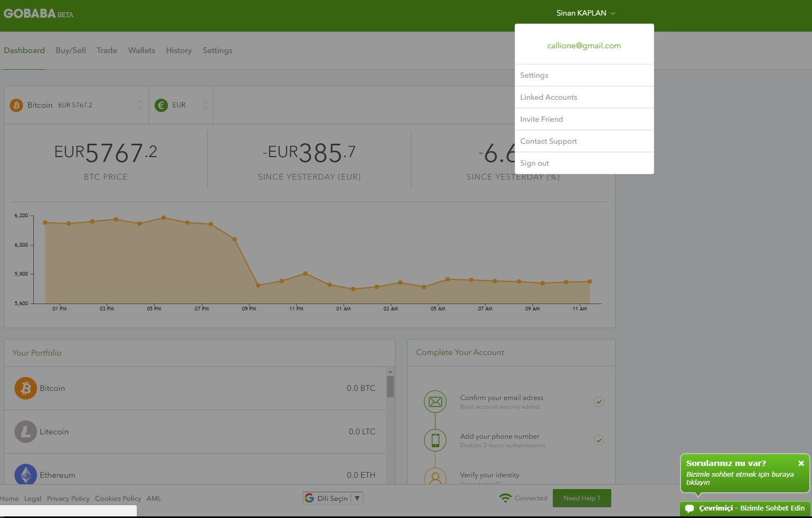812x518 pixels.
Task: Click the Ethereum row in Your Portfolio
Action: pos(195,470)
